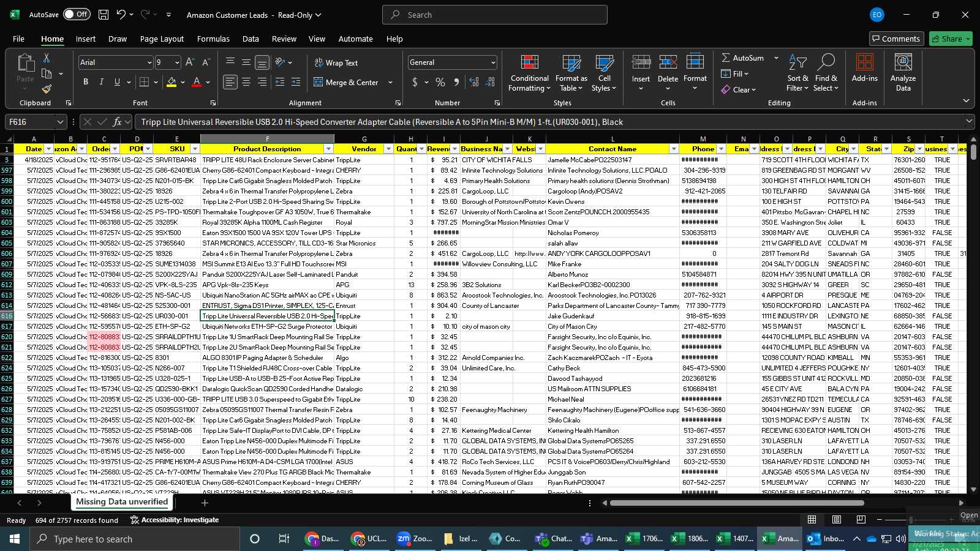Open Find & Select magnifier
Image resolution: width=980 pixels, height=551 pixels.
(x=826, y=73)
